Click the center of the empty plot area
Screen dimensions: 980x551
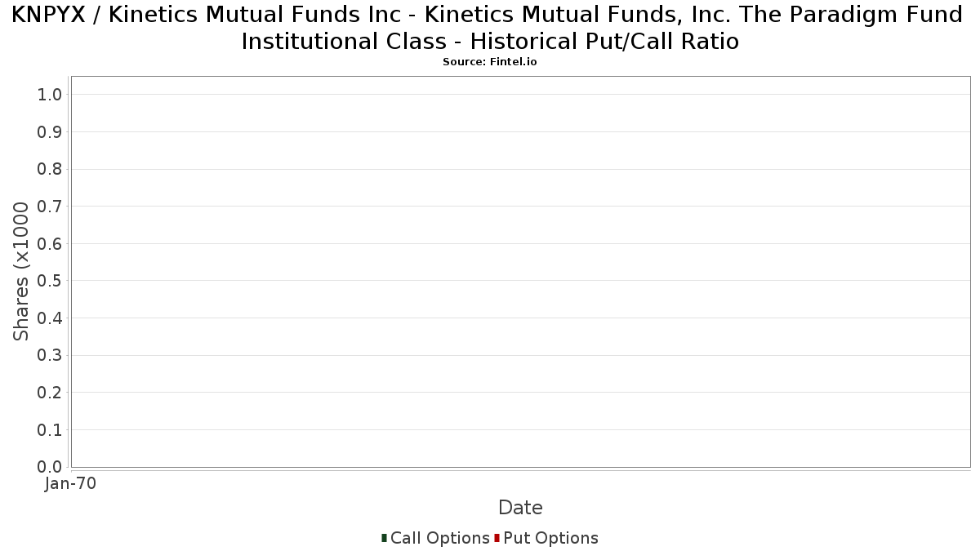pyautogui.click(x=520, y=272)
